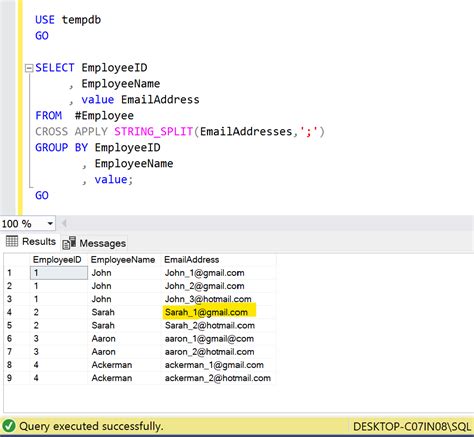Click the DESKTOP-C07IN08\SQL server name in status bar
The height and width of the screenshot is (437, 474).
[412, 426]
